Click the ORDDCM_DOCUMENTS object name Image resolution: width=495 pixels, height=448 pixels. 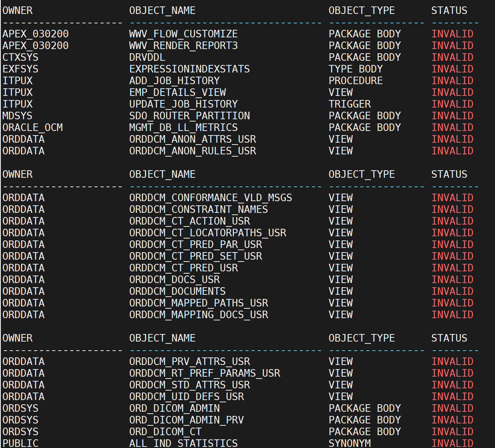pos(177,291)
